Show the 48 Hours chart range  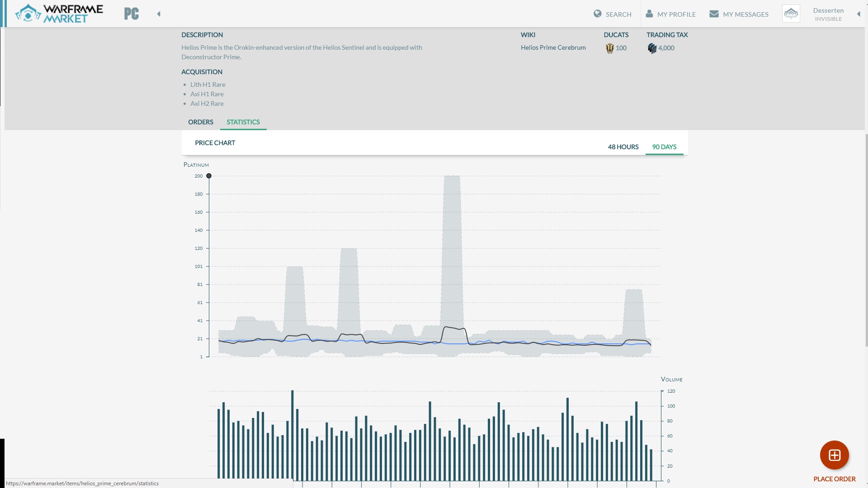coord(623,147)
